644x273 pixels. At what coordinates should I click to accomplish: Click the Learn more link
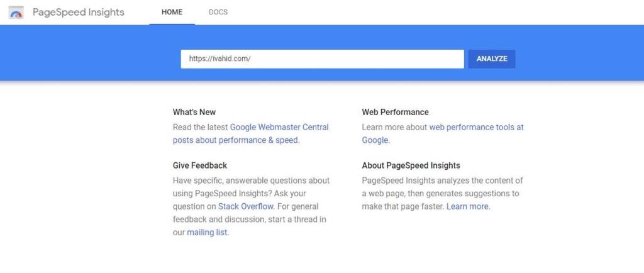pos(468,206)
